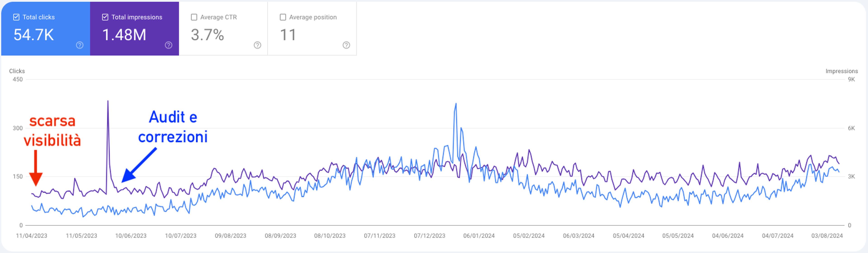Select the 1.48M total impressions value
868x253 pixels.
[124, 35]
